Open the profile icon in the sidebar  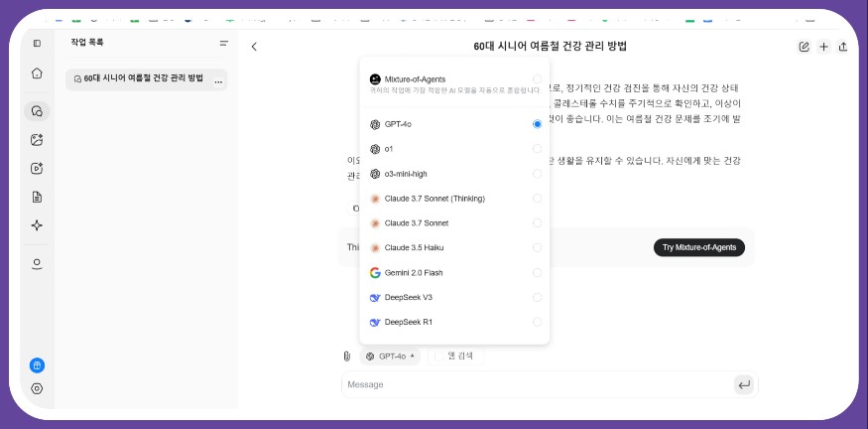37,263
